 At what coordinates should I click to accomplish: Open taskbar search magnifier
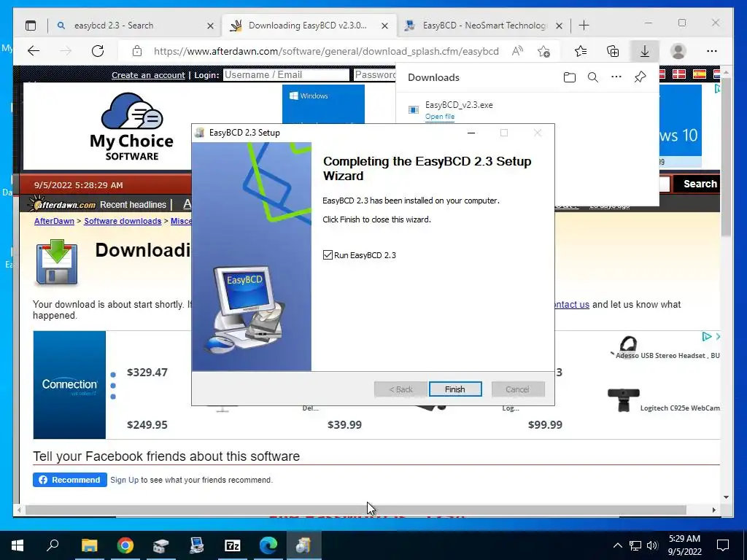point(53,545)
